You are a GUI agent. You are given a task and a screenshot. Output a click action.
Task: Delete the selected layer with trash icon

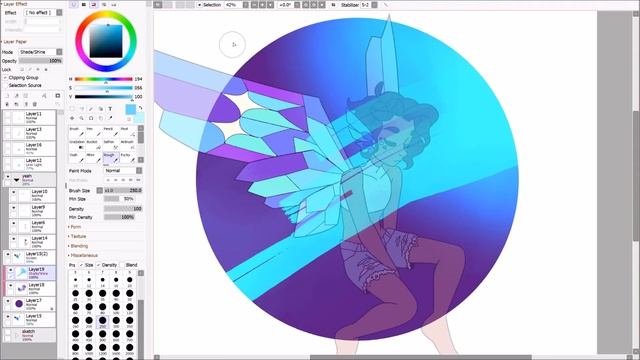pos(35,104)
